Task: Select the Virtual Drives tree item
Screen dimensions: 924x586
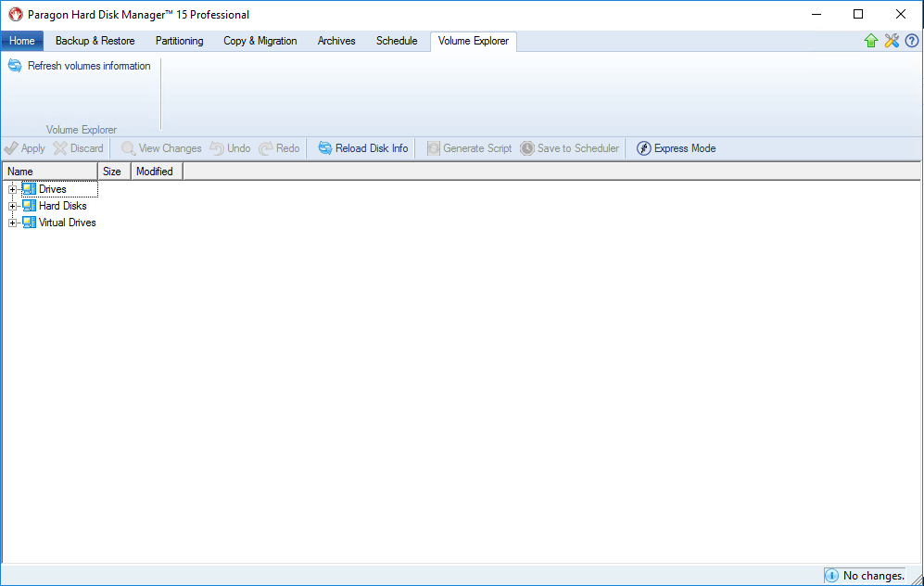Action: [x=67, y=223]
